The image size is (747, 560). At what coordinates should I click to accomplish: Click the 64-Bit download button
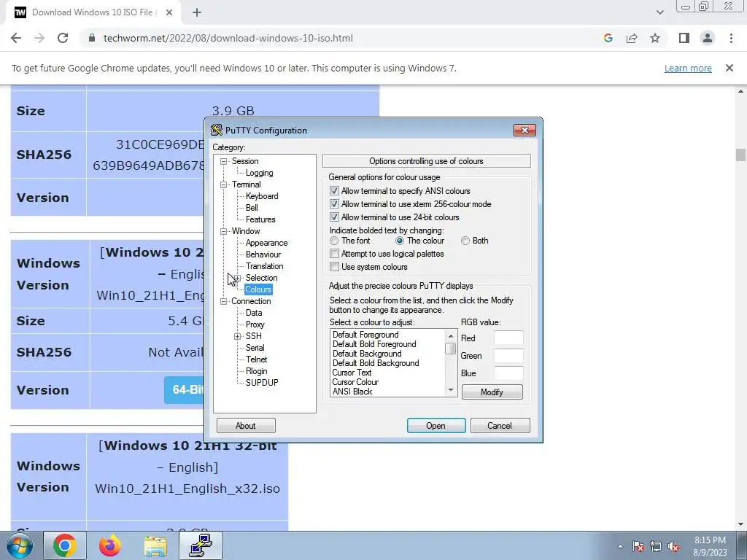[185, 390]
